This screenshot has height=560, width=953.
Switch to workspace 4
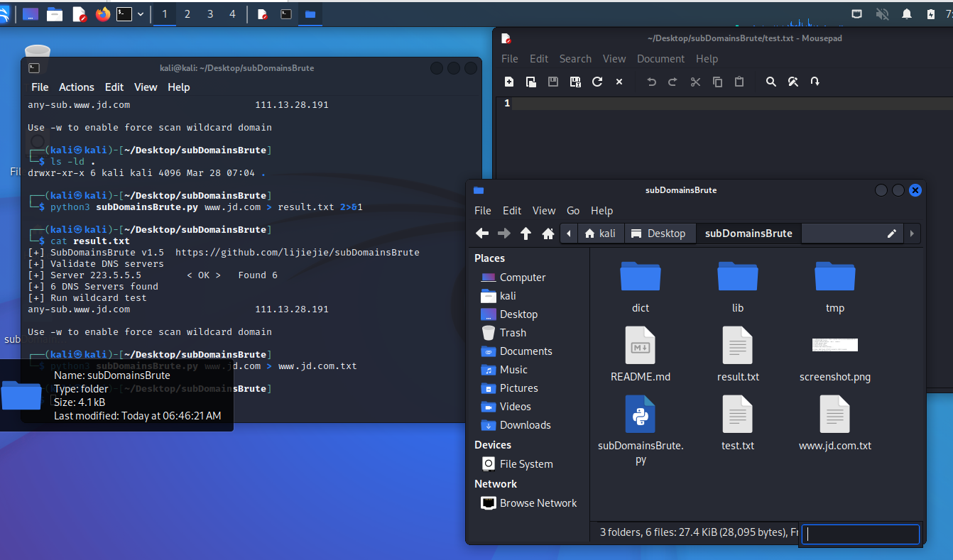pos(232,13)
